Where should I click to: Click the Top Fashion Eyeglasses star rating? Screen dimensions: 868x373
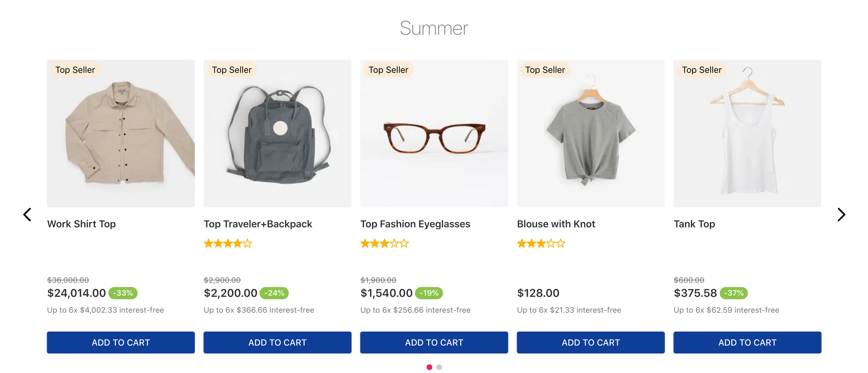pyautogui.click(x=384, y=243)
